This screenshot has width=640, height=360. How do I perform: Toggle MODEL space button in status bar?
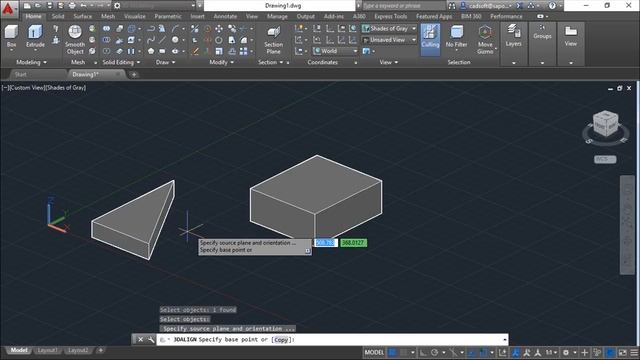[374, 352]
